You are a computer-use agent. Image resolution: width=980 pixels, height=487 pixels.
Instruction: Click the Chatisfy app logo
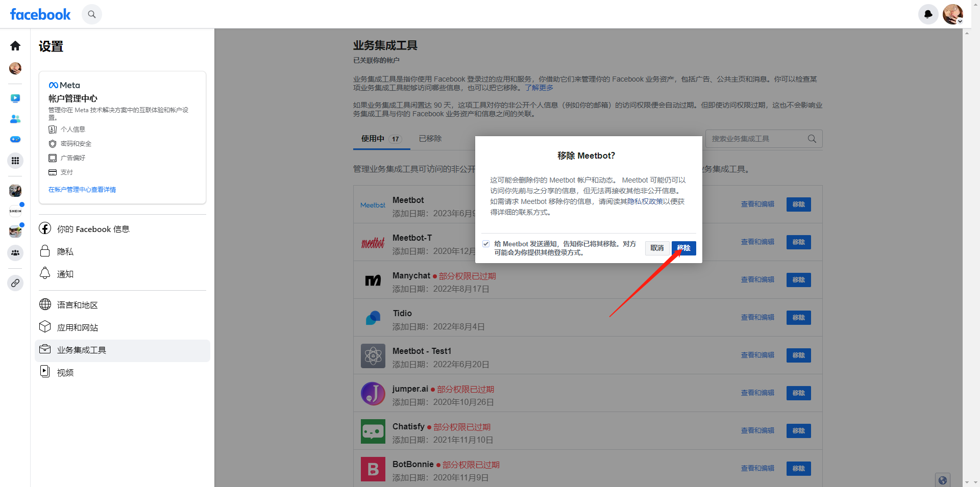tap(373, 431)
